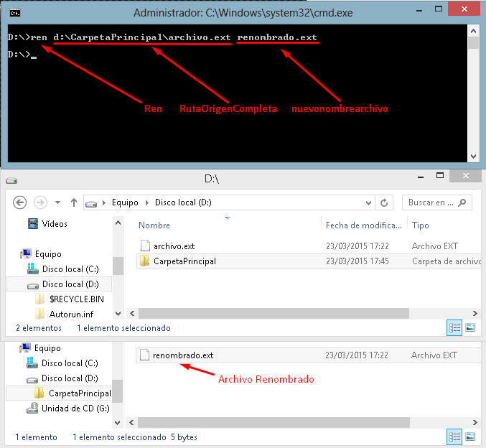Viewport: 486px width, 448px height.
Task: Open Autorun.inf folder in navigation pane
Action: click(x=64, y=314)
